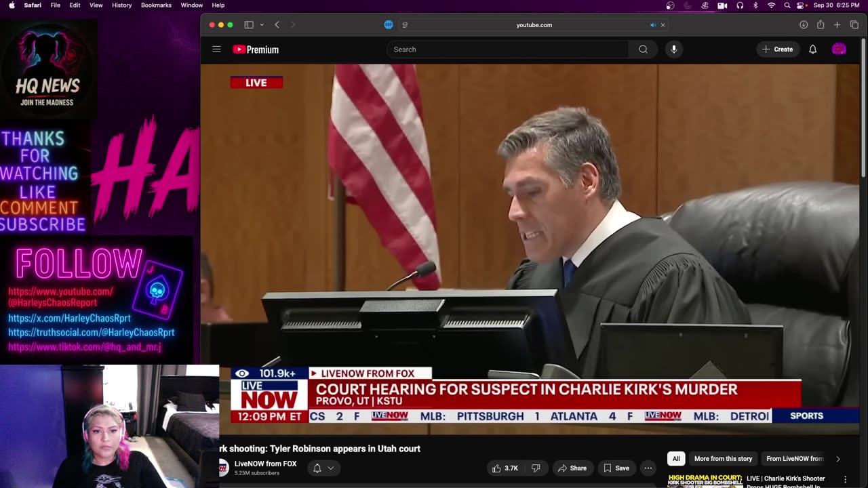Image resolution: width=868 pixels, height=488 pixels.
Task: Mute this tab via the speaker icon
Action: pyautogui.click(x=653, y=25)
